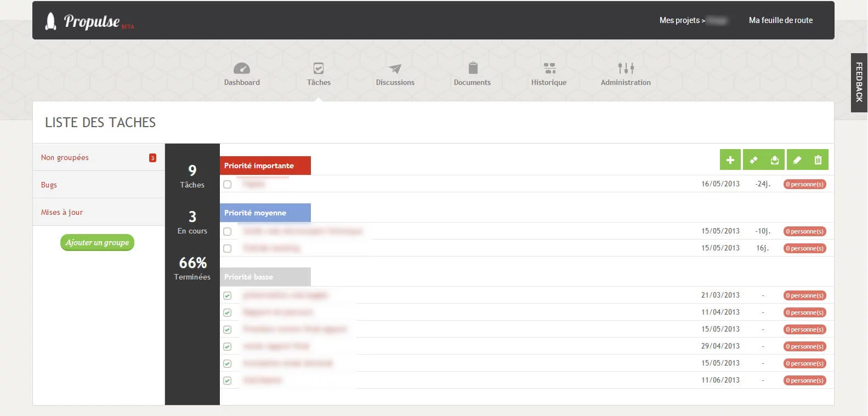Click 0 personne(s) badge on 16j. row
The height and width of the screenshot is (416, 868).
pyautogui.click(x=805, y=248)
